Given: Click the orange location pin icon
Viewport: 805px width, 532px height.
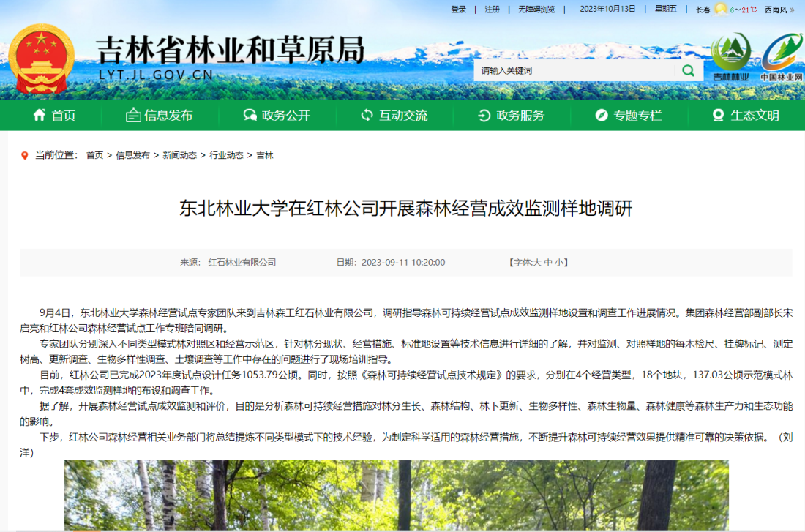Looking at the screenshot, I should (28, 155).
